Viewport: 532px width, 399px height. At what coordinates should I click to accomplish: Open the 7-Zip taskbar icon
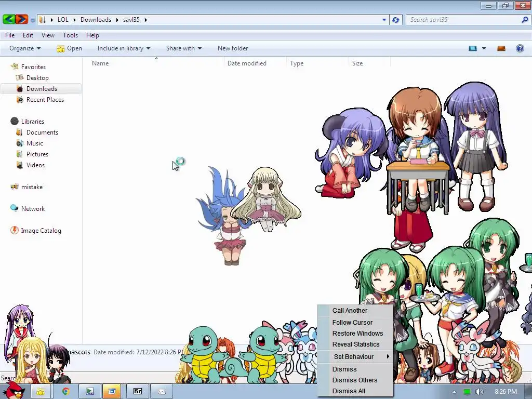(137, 392)
